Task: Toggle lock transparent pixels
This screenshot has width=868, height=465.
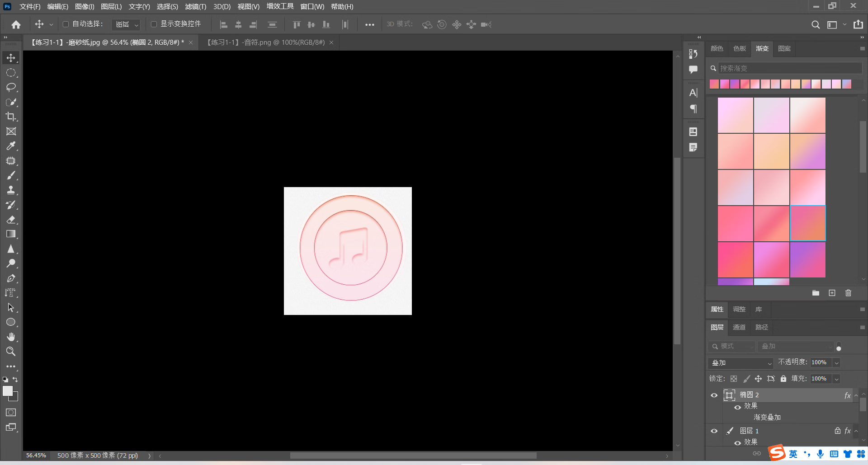Action: [x=734, y=379]
